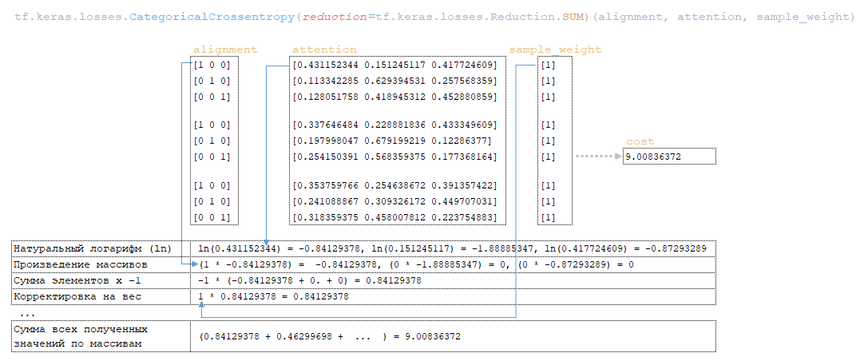Click attention row starting with 0.353759766
The width and height of the screenshot is (868, 361).
coord(394,185)
